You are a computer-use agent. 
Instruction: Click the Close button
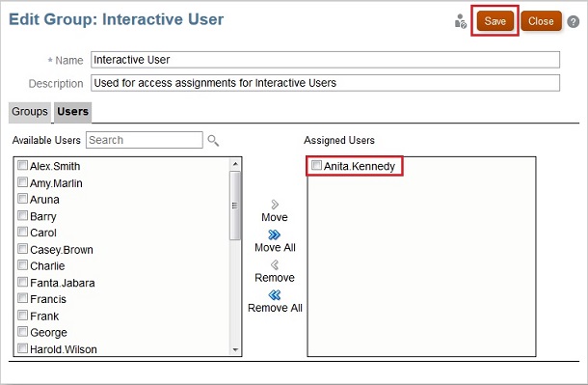pyautogui.click(x=541, y=21)
